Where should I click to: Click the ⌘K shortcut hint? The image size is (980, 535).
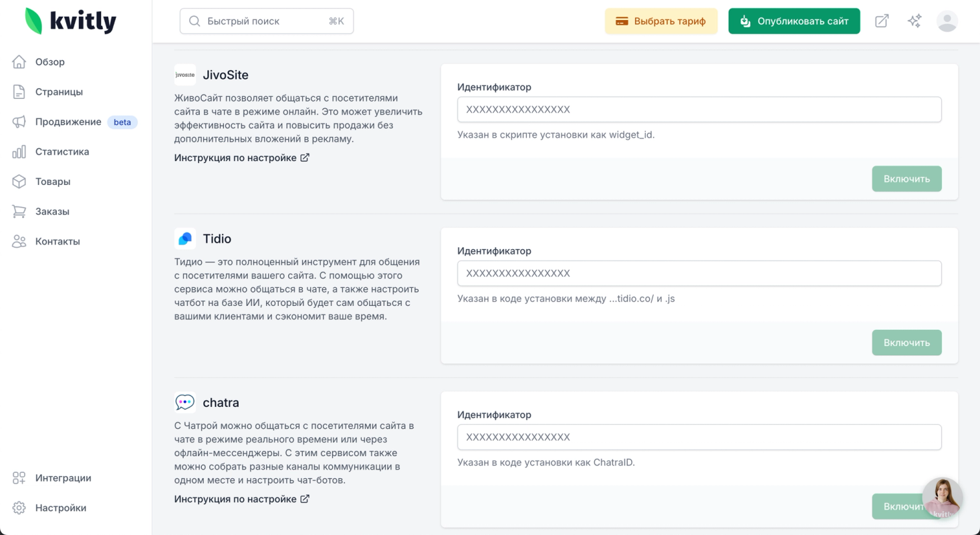(x=336, y=21)
